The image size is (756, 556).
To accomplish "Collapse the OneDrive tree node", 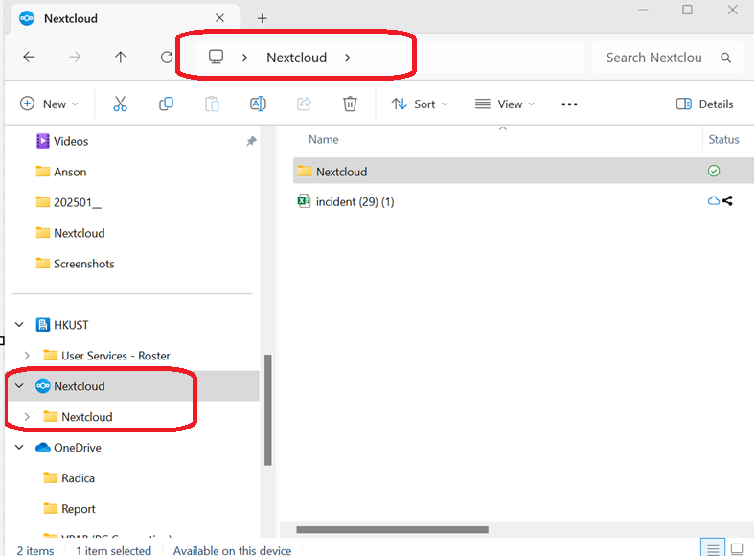I will click(19, 447).
